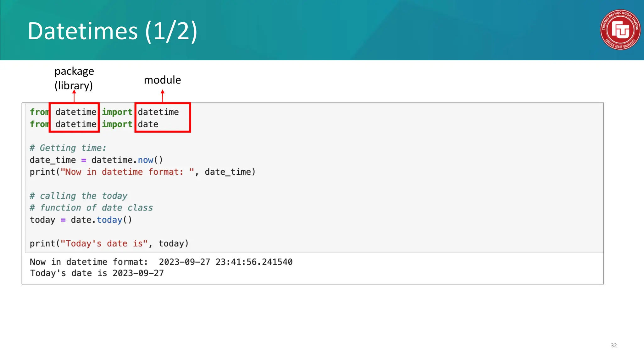The width and height of the screenshot is (644, 362).
Task: Click the "package (library)" label
Action: 74,78
